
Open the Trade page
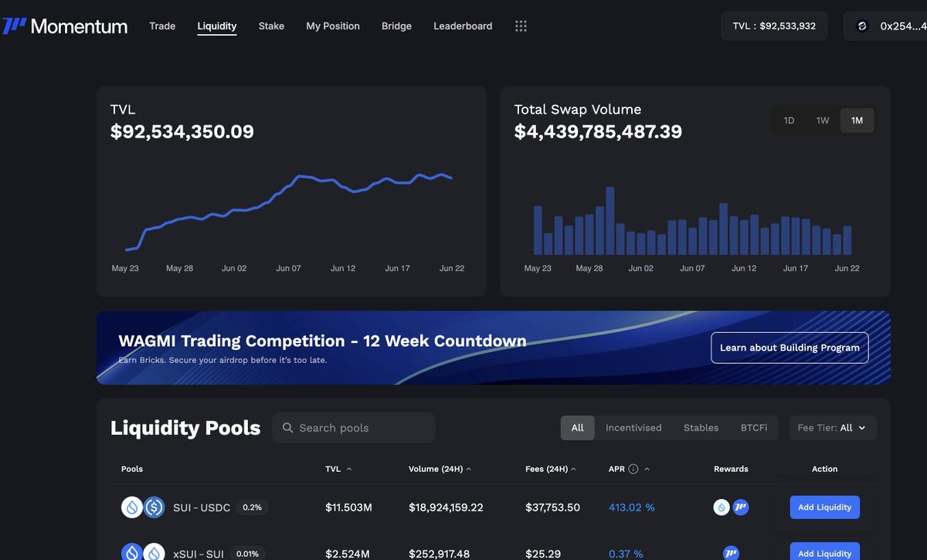coord(162,26)
